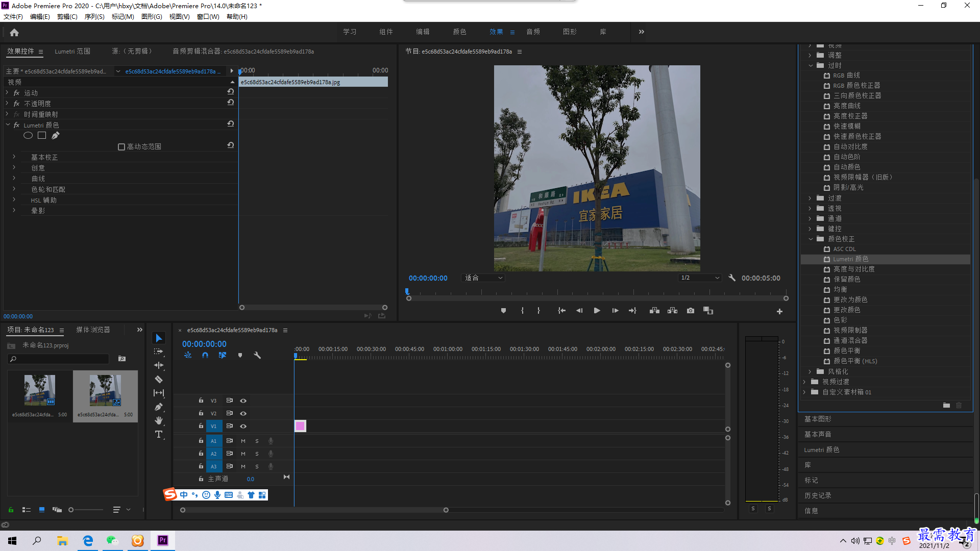Export frame with the camera icon
This screenshot has height=551, width=980.
[x=691, y=311]
